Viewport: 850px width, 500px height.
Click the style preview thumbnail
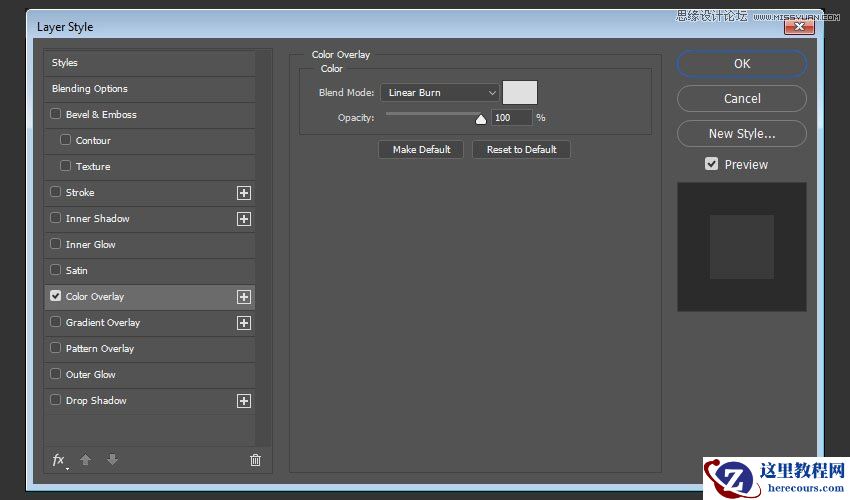[x=742, y=247]
